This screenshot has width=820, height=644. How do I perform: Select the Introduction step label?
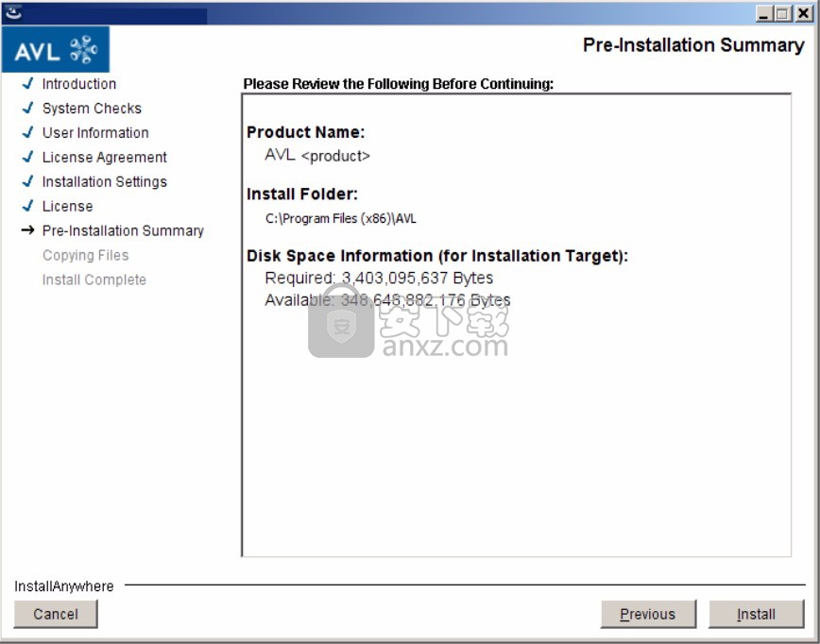click(x=79, y=84)
